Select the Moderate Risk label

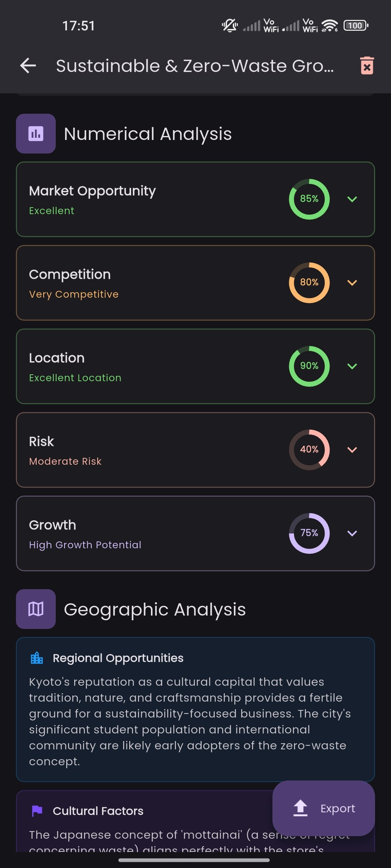65,461
